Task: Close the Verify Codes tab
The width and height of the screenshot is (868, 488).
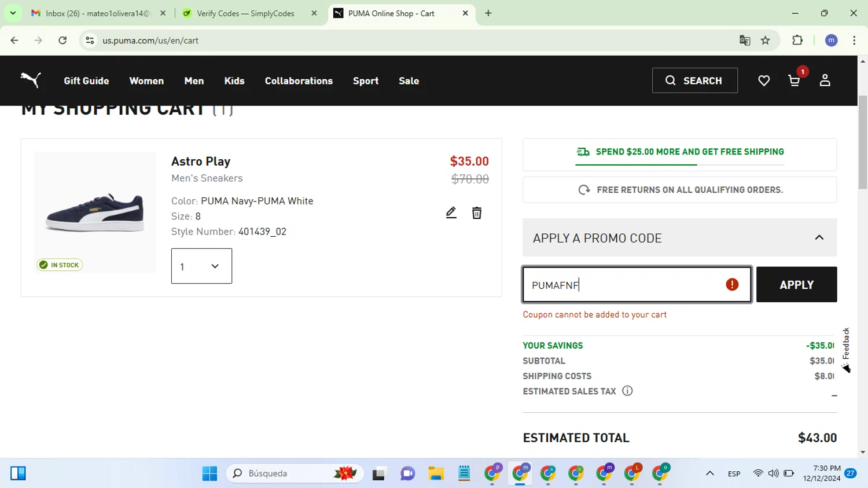Action: point(314,13)
